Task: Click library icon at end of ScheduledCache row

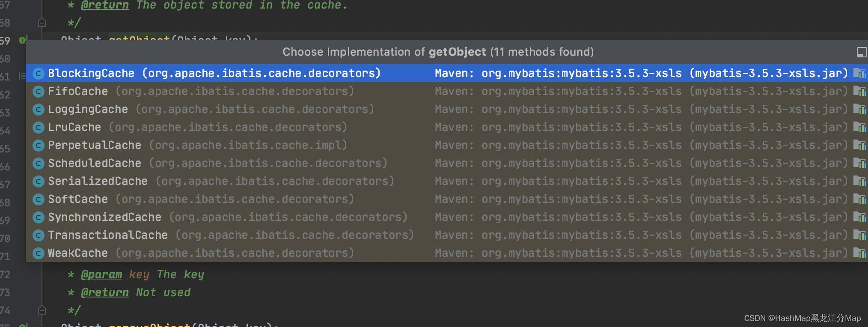Action: 859,163
